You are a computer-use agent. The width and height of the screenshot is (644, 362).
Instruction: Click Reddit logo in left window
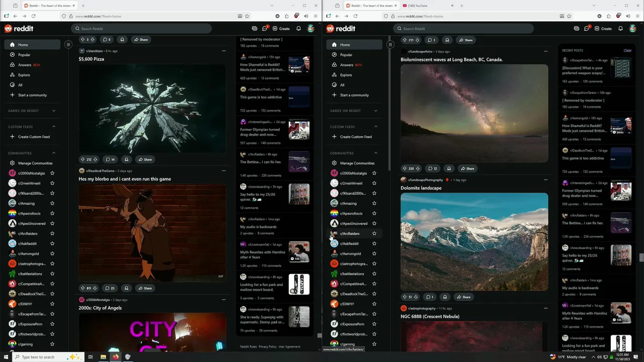(19, 29)
